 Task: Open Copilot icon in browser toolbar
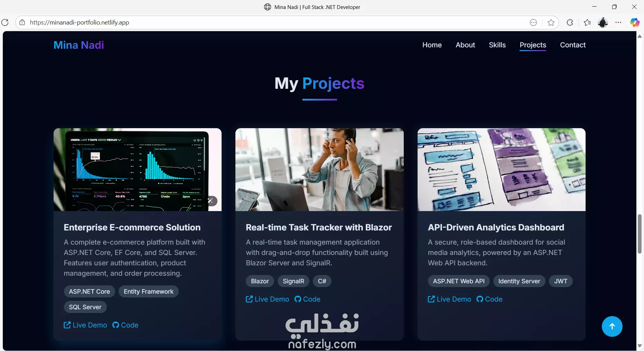click(x=635, y=22)
